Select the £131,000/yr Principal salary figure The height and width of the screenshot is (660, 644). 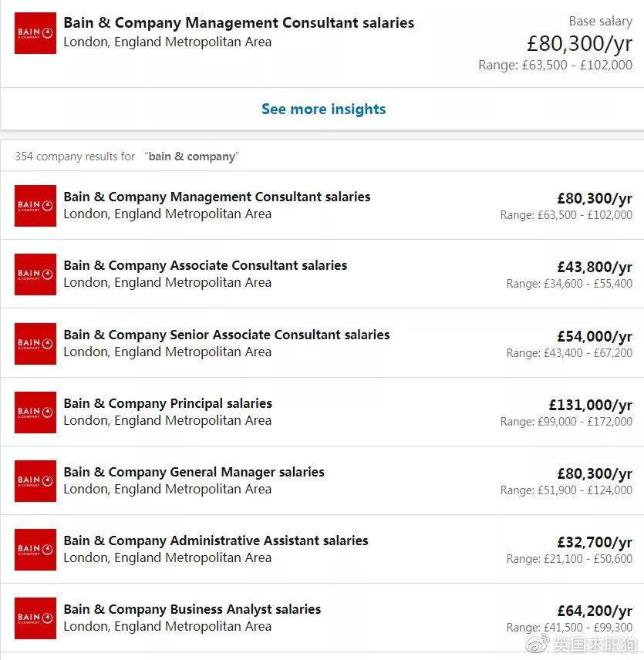[590, 405]
